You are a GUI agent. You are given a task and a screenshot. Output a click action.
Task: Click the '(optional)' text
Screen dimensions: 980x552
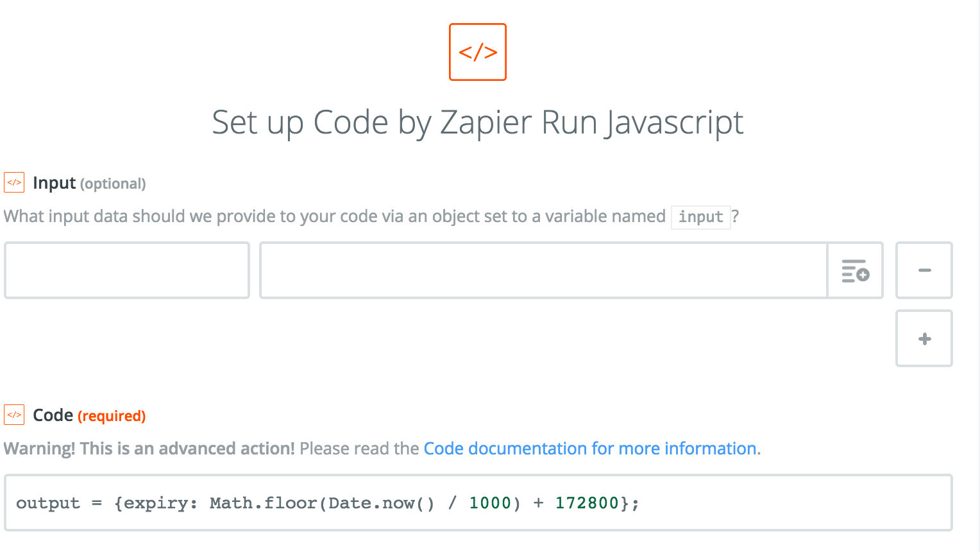tap(113, 184)
